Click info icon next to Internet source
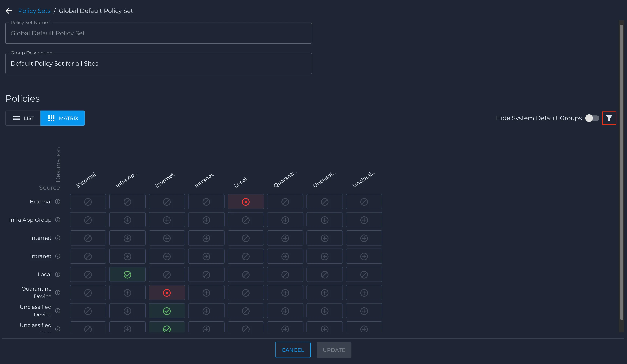This screenshot has width=627, height=364. click(x=58, y=238)
